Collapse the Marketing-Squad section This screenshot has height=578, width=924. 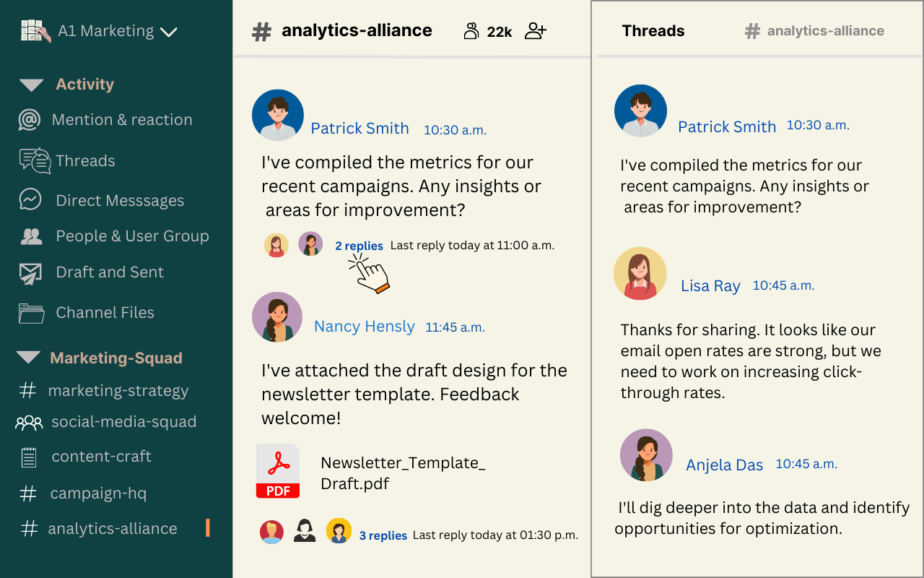[28, 358]
